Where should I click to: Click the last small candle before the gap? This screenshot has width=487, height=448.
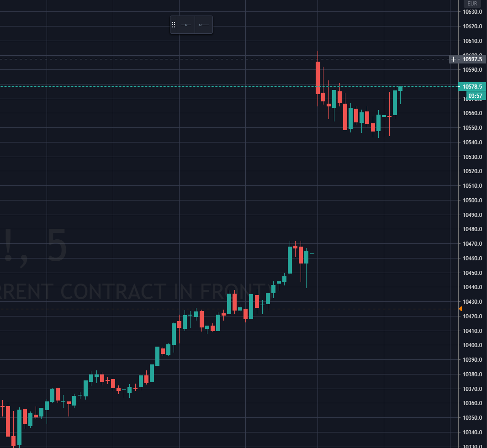click(312, 253)
